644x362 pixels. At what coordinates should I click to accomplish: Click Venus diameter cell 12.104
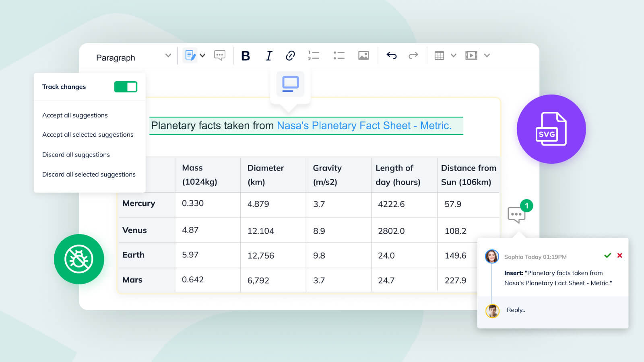coord(273,230)
